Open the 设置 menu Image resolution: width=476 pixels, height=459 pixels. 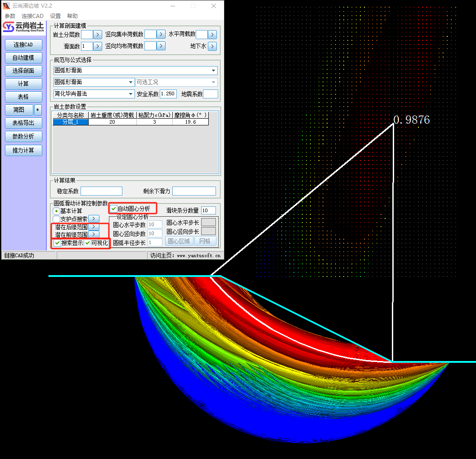click(55, 16)
